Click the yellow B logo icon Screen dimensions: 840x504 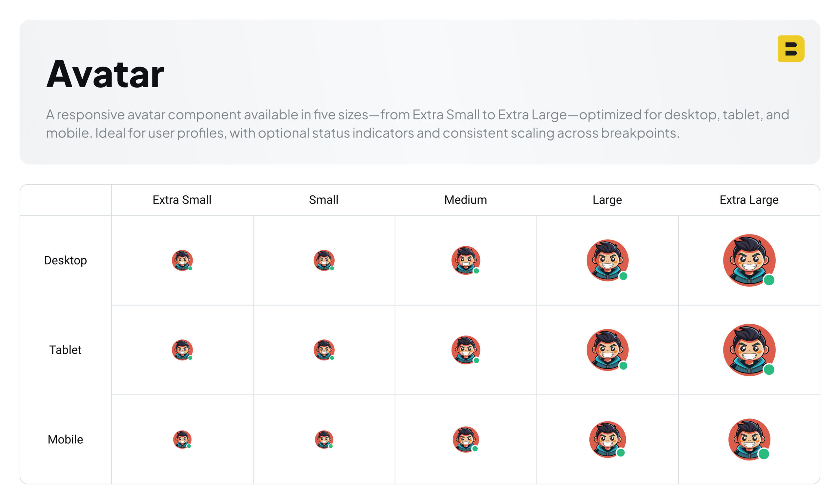[x=790, y=49]
